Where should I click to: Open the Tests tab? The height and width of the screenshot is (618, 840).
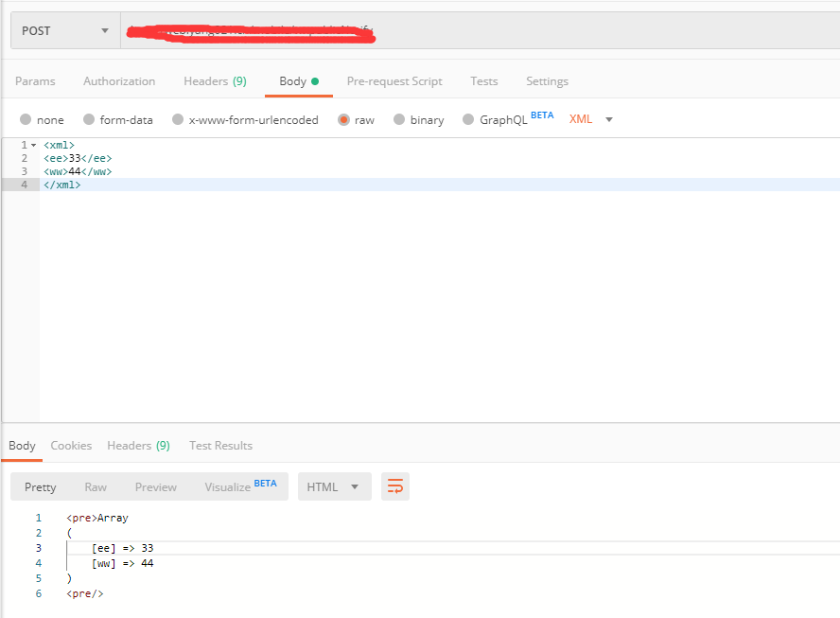pyautogui.click(x=483, y=81)
